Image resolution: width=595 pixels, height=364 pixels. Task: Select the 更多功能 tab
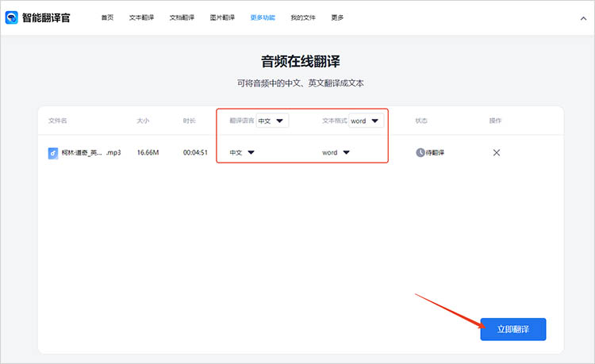(263, 17)
